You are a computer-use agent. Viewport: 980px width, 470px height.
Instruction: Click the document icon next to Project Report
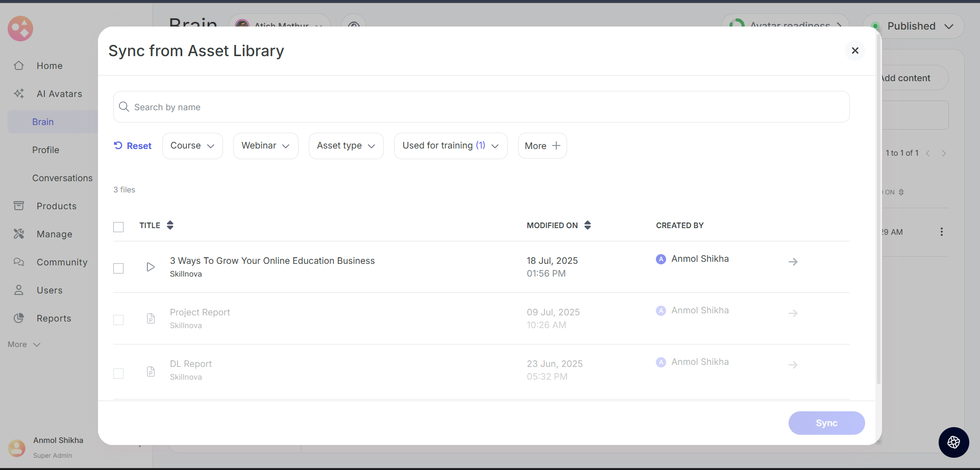(x=151, y=318)
